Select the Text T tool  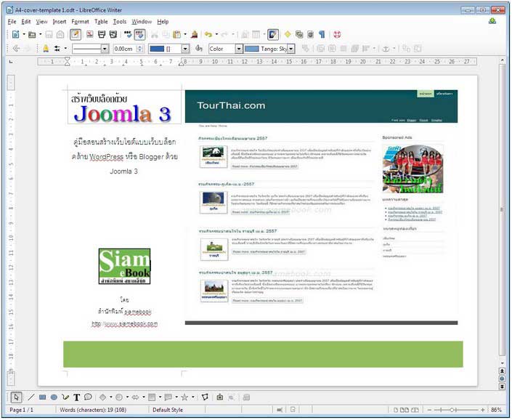[76, 397]
